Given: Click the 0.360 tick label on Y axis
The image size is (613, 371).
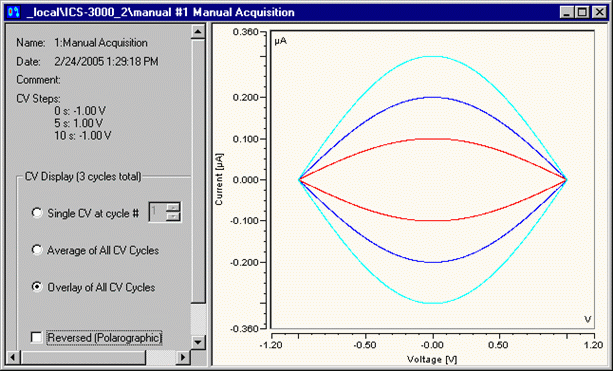Looking at the screenshot, I should tap(246, 32).
